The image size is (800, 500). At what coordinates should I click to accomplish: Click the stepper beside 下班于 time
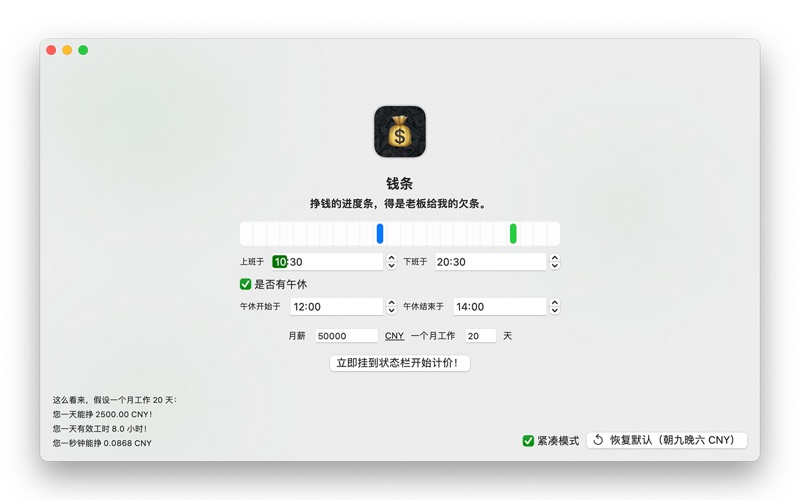[554, 262]
